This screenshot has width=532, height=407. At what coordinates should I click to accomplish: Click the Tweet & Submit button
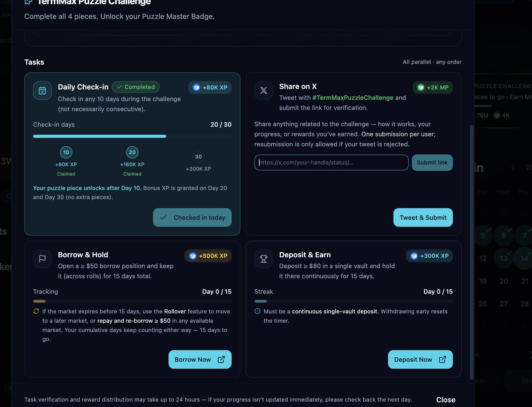pos(423,218)
